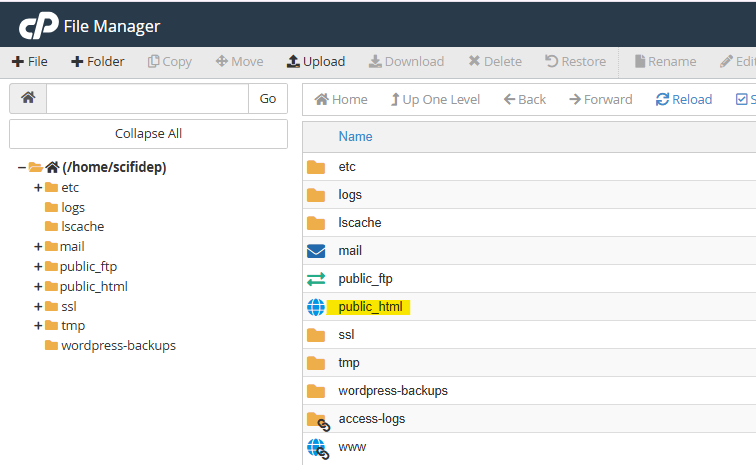Toggle the select-all checkbox in the navigation bar
756x465 pixels.
tap(741, 99)
